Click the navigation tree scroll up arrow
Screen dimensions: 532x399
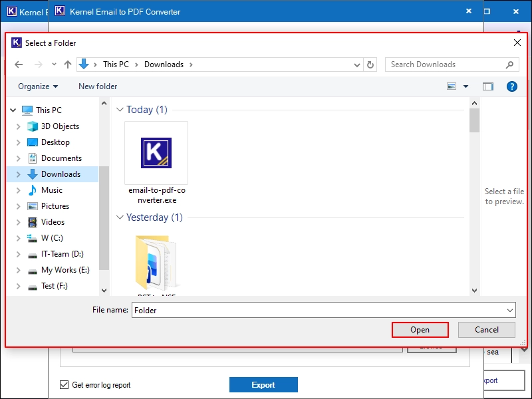click(x=104, y=103)
